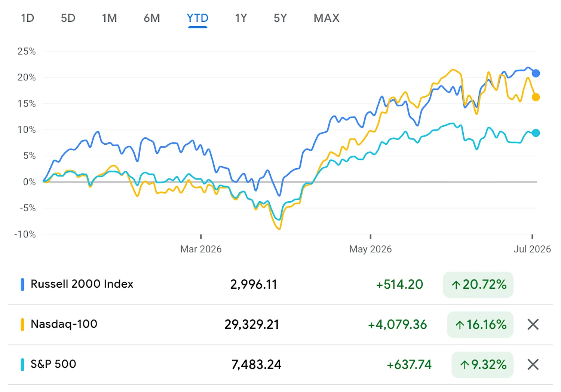This screenshot has width=561, height=392.
Task: Select the MAX time range
Action: pyautogui.click(x=327, y=18)
